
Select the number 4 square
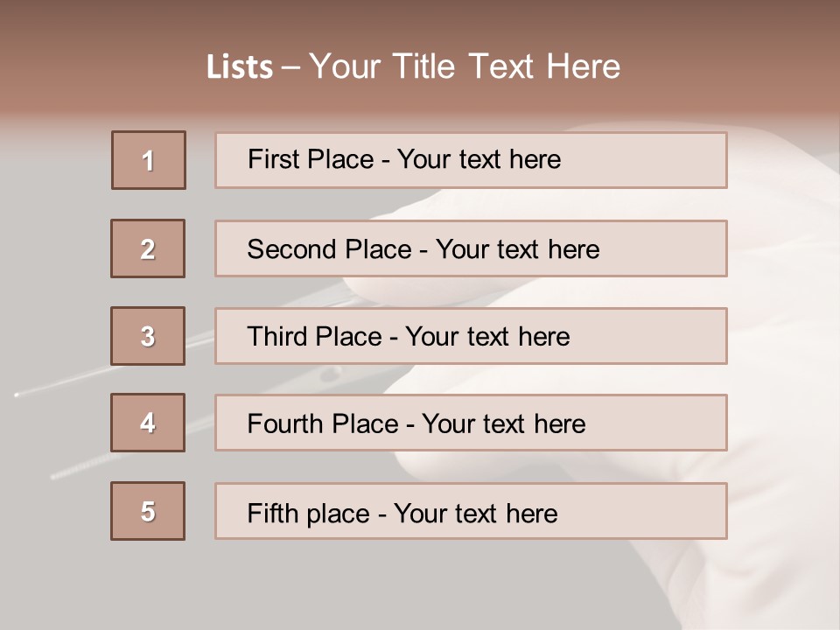point(148,423)
